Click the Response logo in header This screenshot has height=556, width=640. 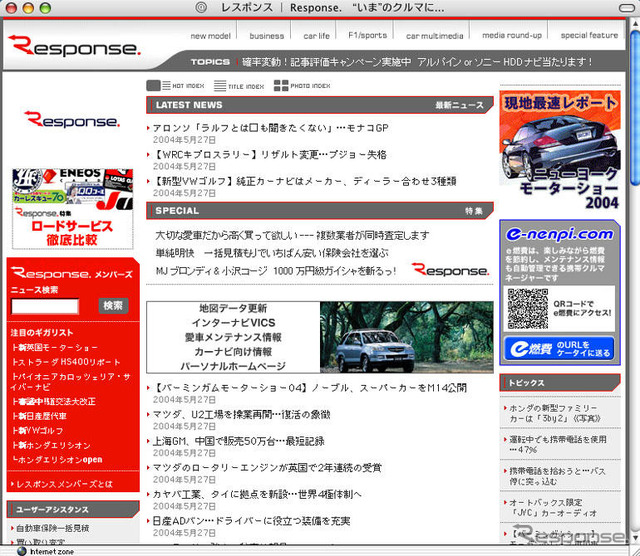[x=74, y=46]
